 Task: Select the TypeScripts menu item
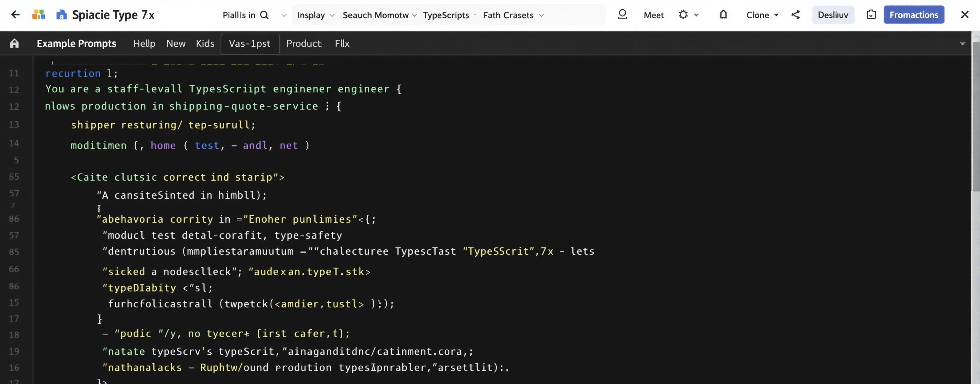click(x=446, y=15)
